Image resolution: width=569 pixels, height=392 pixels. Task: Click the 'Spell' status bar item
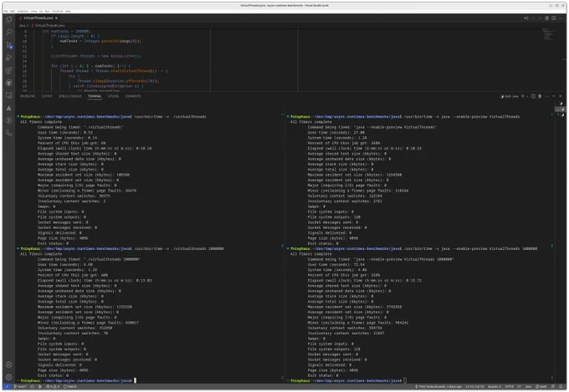coord(542,386)
